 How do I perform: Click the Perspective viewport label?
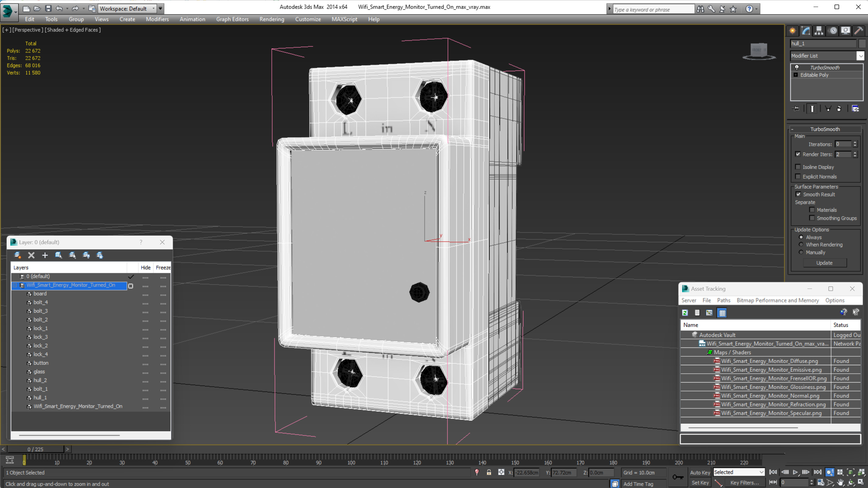[x=28, y=30]
